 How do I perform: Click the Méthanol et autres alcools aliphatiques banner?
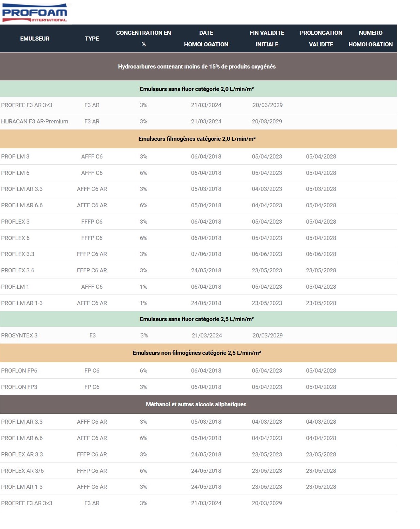pos(196,404)
